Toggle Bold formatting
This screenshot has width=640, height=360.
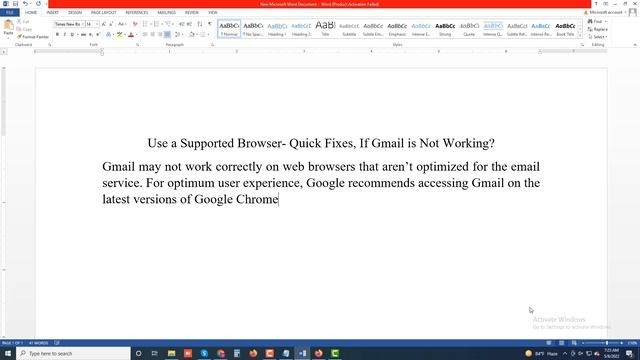pyautogui.click(x=57, y=35)
